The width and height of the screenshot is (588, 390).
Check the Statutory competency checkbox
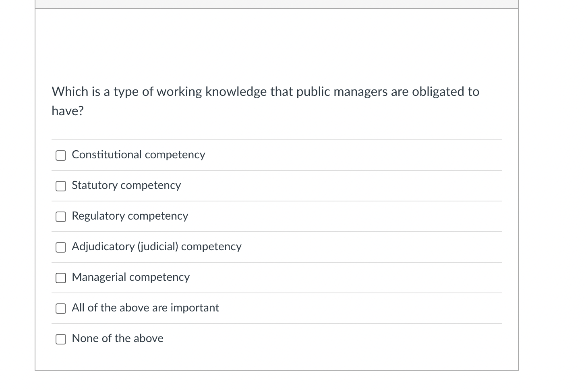pos(60,186)
